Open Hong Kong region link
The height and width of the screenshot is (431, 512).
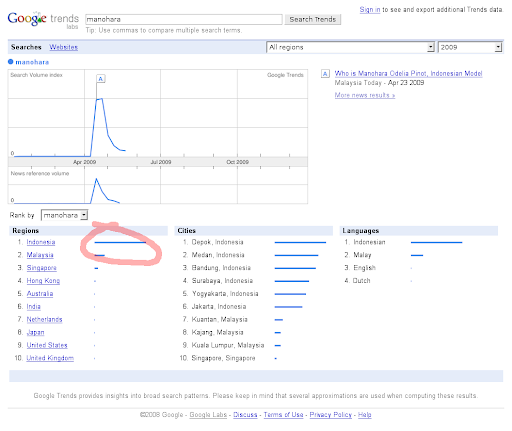(43, 281)
